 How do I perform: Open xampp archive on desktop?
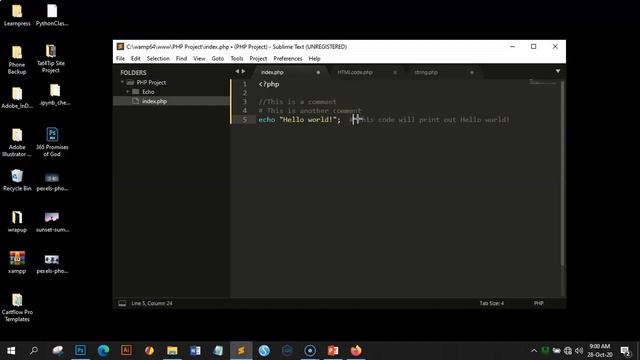[17, 262]
